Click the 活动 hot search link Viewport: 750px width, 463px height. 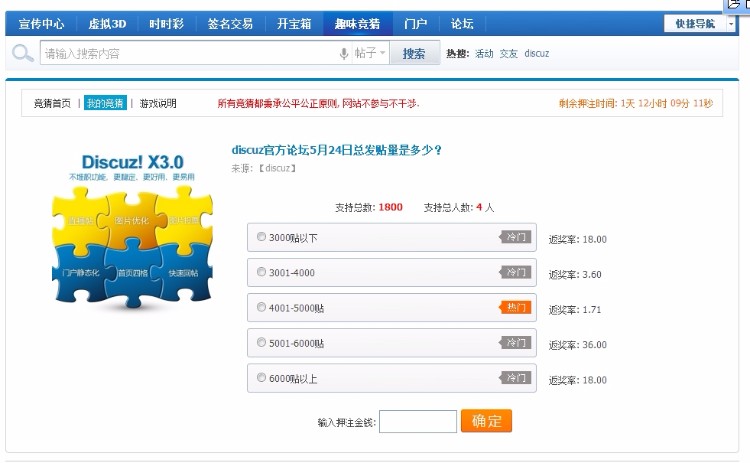(484, 54)
